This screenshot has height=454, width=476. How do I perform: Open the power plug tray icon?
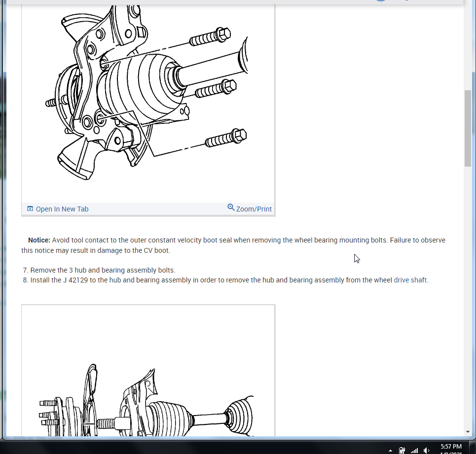click(x=402, y=451)
